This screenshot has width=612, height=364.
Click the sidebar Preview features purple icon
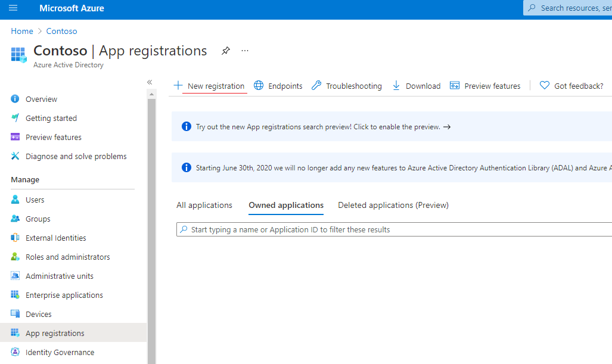tap(15, 136)
